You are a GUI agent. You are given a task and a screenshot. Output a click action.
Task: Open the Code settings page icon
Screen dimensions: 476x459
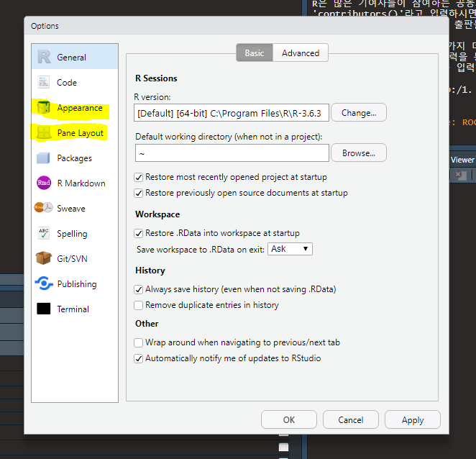(x=43, y=82)
